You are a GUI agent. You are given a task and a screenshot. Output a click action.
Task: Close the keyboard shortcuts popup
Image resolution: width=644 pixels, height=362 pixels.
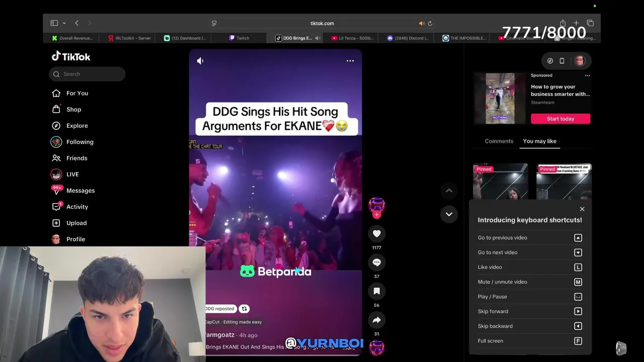coord(582,209)
